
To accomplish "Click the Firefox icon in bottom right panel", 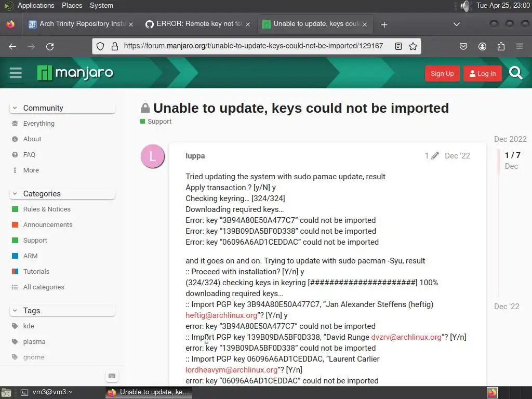I will (x=493, y=393).
